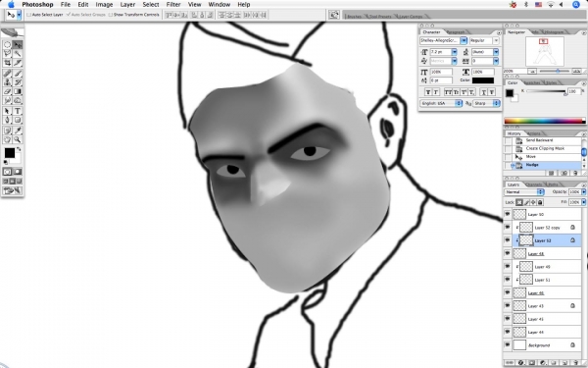Select the Zoom tool

(x=18, y=139)
